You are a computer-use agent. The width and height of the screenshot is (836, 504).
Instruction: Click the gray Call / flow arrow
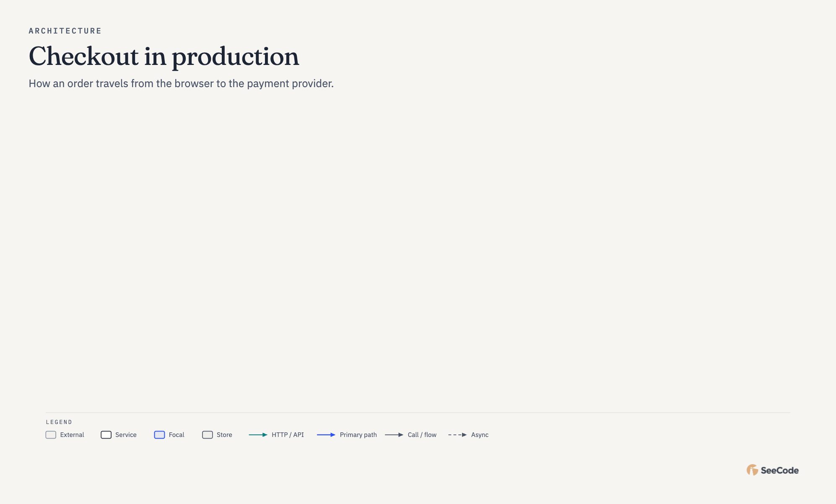tap(394, 435)
